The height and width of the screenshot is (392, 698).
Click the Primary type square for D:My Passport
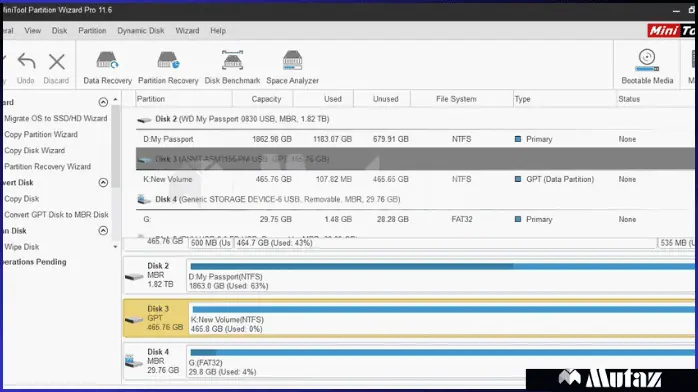tap(518, 139)
